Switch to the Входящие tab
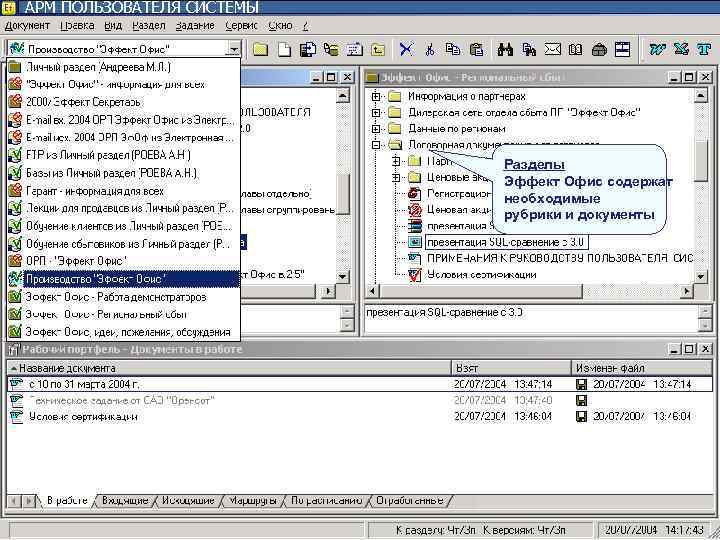This screenshot has width=720, height=540. click(x=125, y=501)
